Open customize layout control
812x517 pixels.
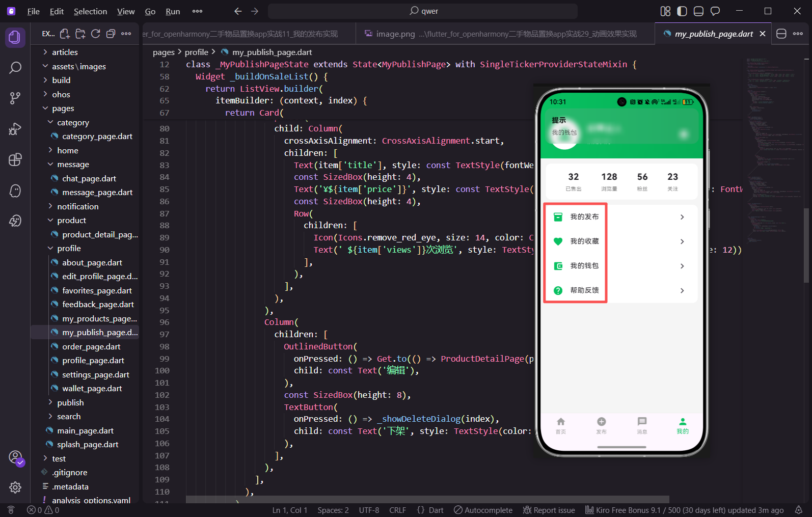click(665, 11)
